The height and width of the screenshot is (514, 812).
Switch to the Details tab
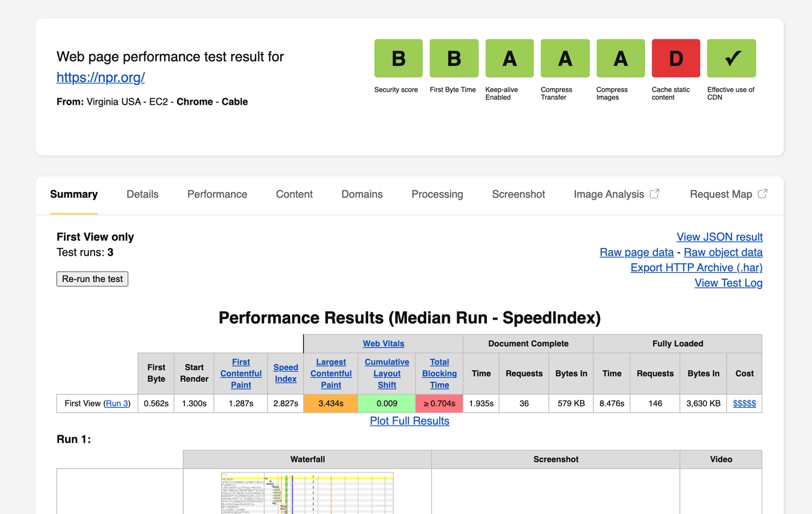142,194
